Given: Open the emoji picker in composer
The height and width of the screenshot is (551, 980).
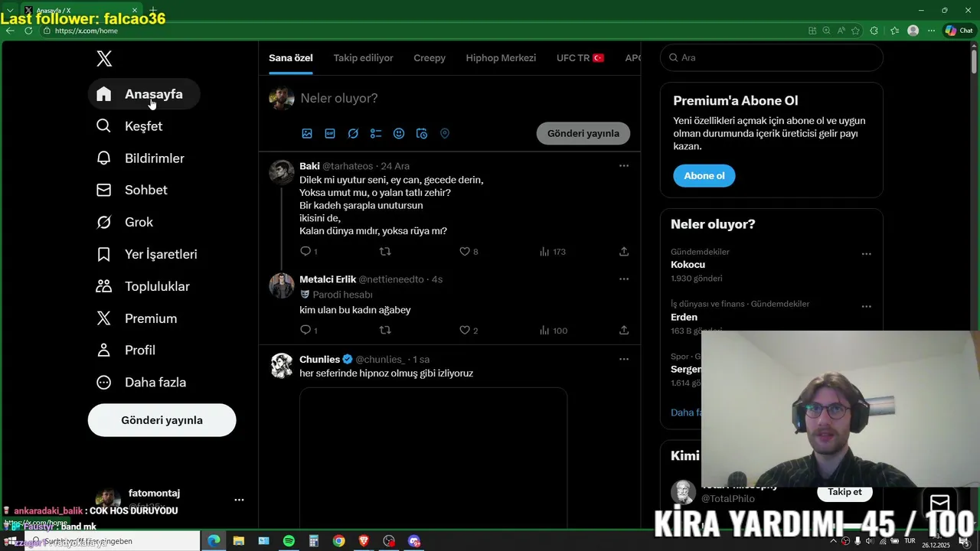Looking at the screenshot, I should [x=399, y=133].
